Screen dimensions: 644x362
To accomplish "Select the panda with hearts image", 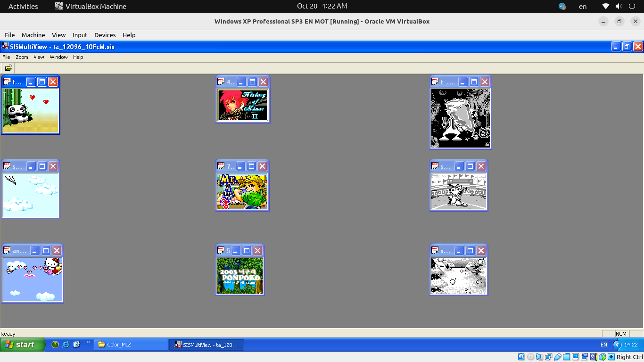I will click(x=31, y=111).
